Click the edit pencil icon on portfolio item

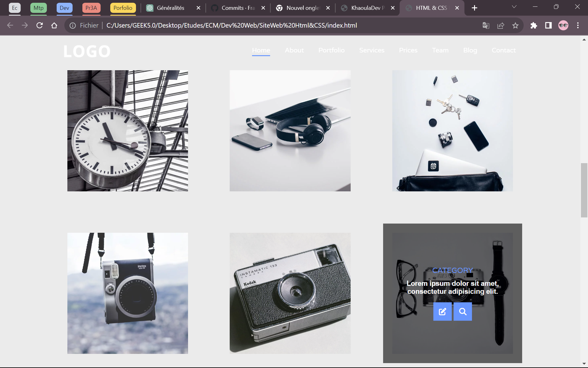pos(442,312)
